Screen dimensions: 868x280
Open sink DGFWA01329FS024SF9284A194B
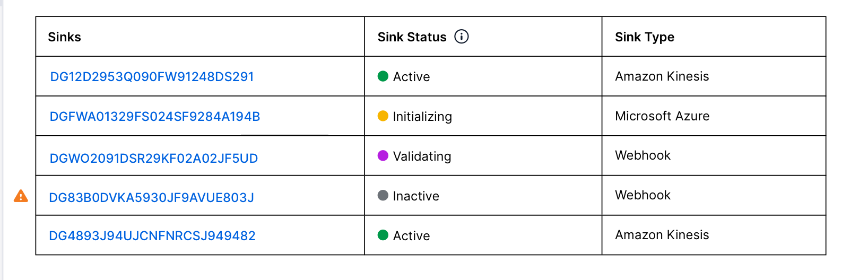click(155, 117)
